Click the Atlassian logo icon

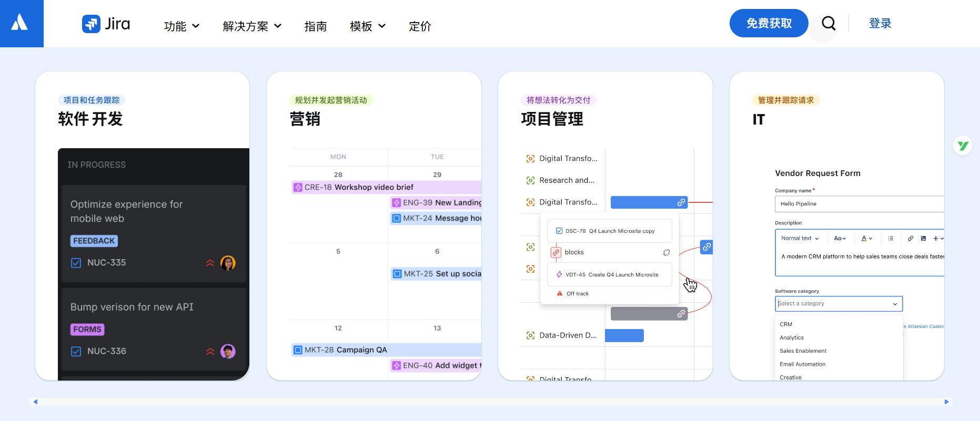click(20, 23)
